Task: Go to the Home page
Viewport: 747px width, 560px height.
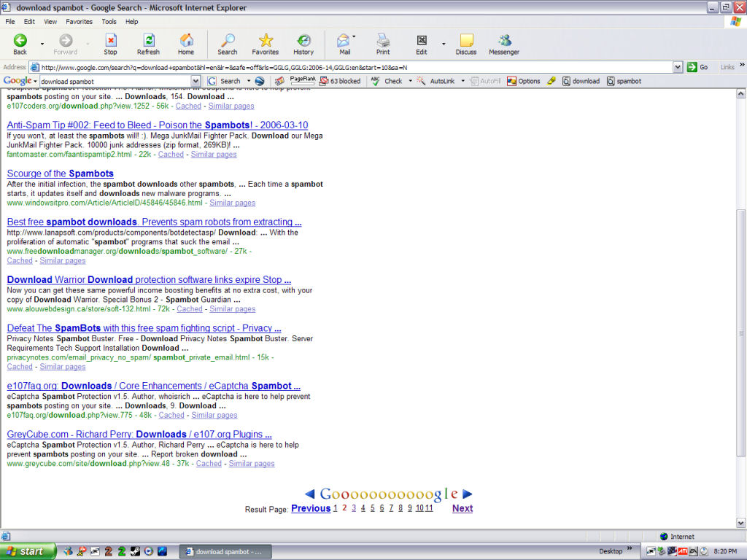Action: click(x=186, y=44)
